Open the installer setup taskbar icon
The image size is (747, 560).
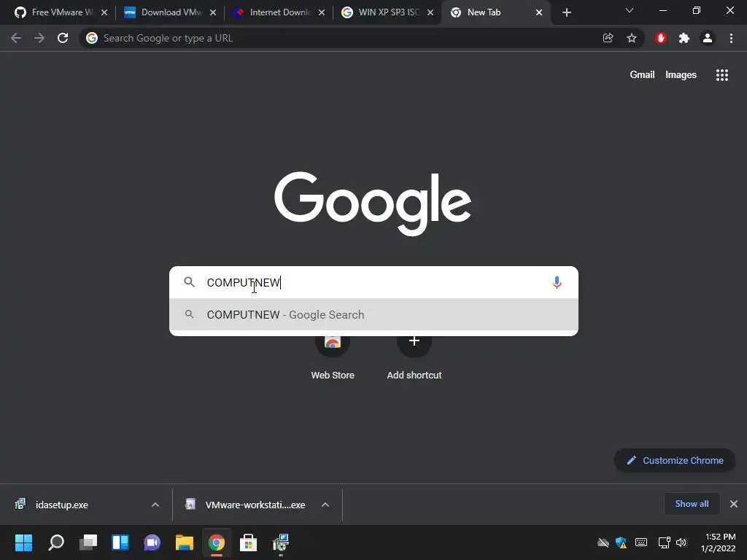[280, 542]
